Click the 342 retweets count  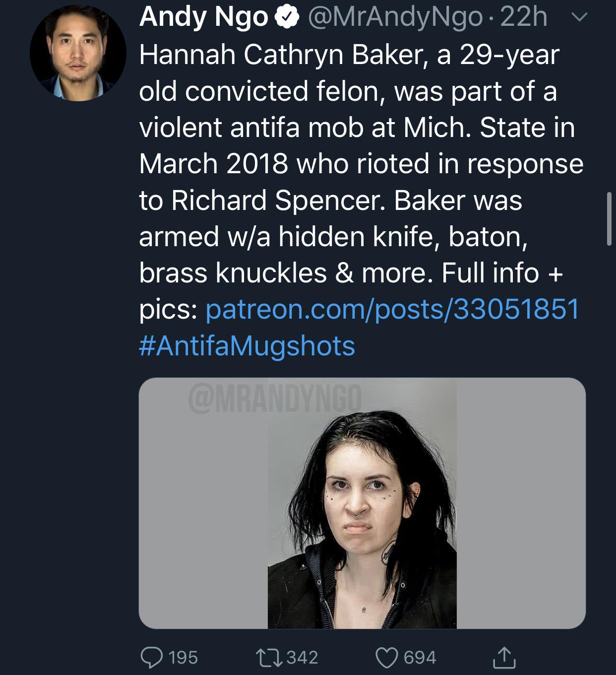point(302,658)
